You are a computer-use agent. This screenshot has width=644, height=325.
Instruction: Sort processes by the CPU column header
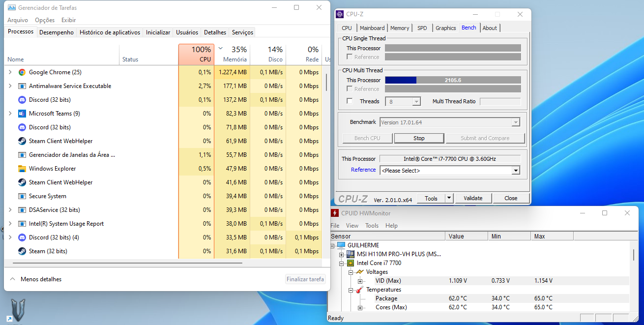(x=196, y=55)
